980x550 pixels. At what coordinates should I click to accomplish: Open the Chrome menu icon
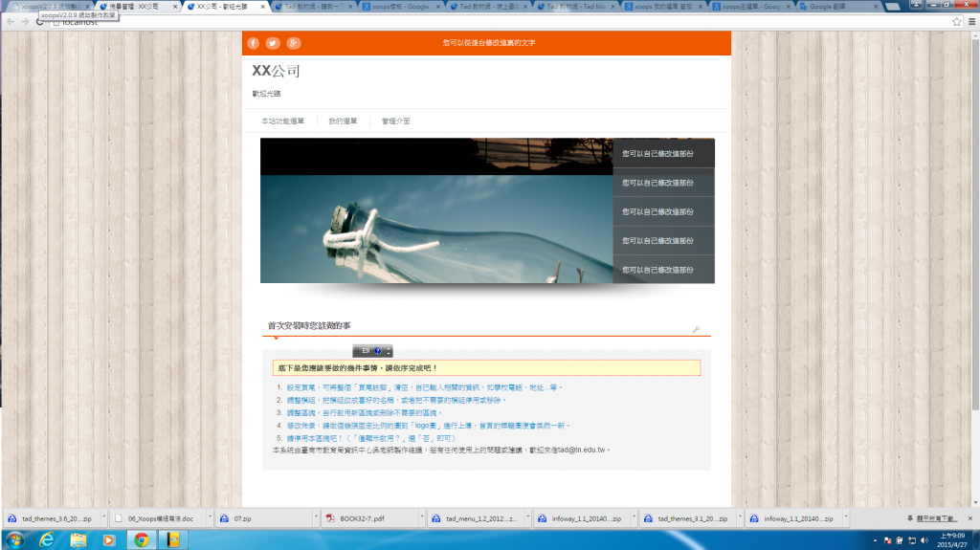pyautogui.click(x=971, y=21)
